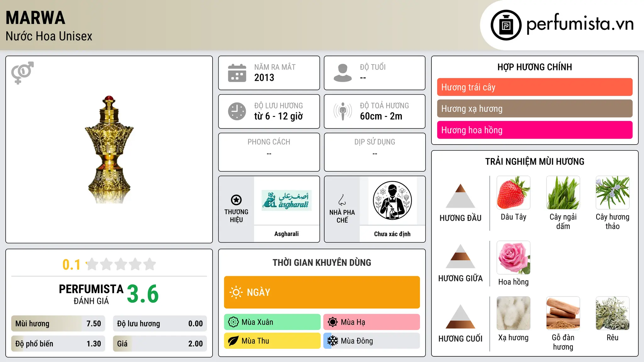Screen dimensions: 644x362
Task: Select the Hoa hồng rose note image
Action: 514,258
